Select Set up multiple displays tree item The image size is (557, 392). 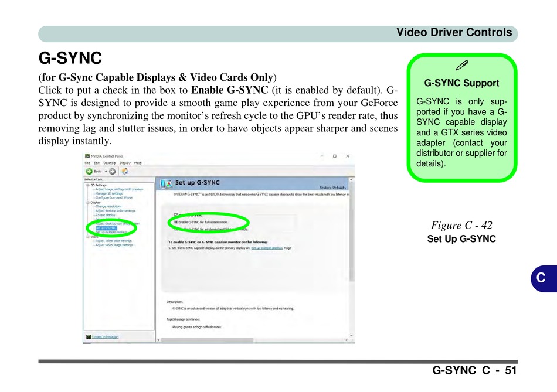click(111, 232)
